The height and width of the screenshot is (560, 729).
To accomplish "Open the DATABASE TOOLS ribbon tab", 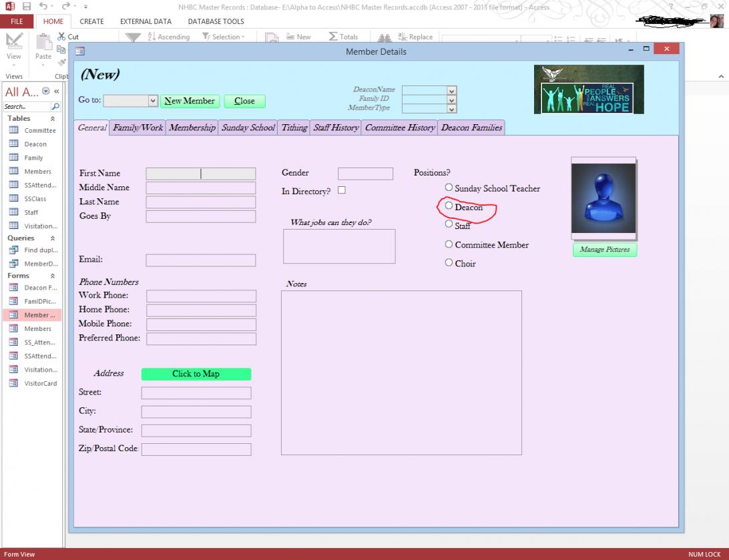I will tap(216, 21).
